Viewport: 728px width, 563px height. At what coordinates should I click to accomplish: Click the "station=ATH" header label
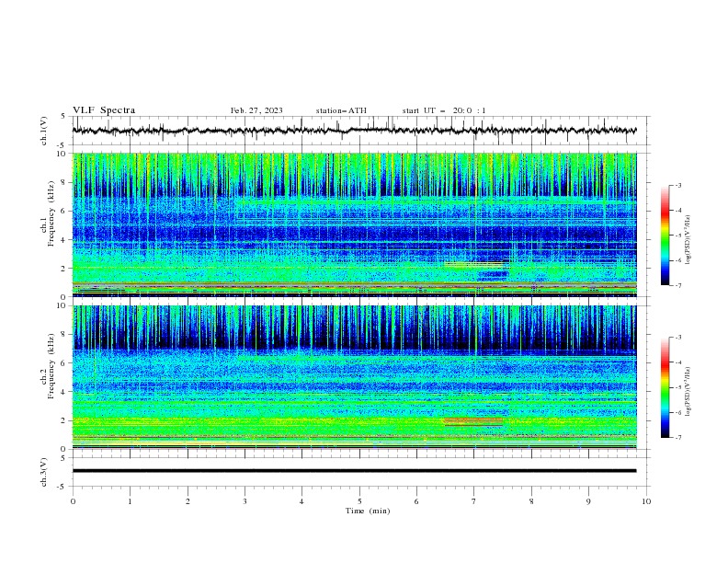coord(341,110)
